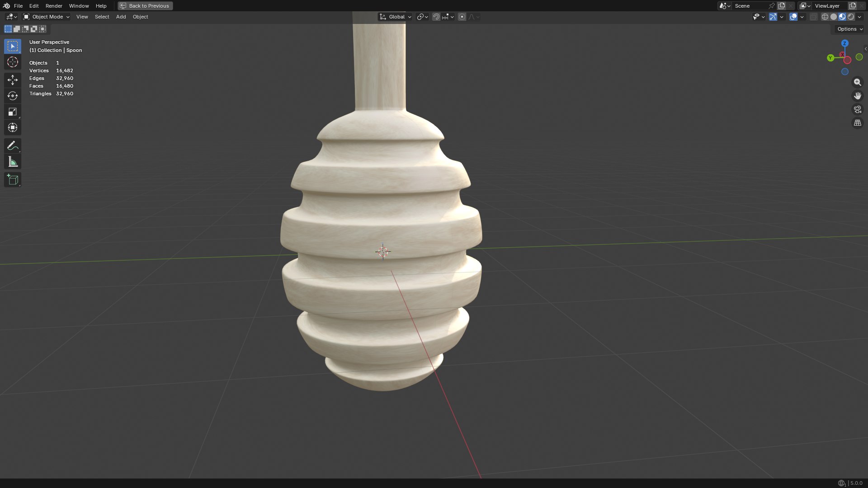The height and width of the screenshot is (488, 868).
Task: Open the proportional editing falloff menu
Action: (474, 17)
